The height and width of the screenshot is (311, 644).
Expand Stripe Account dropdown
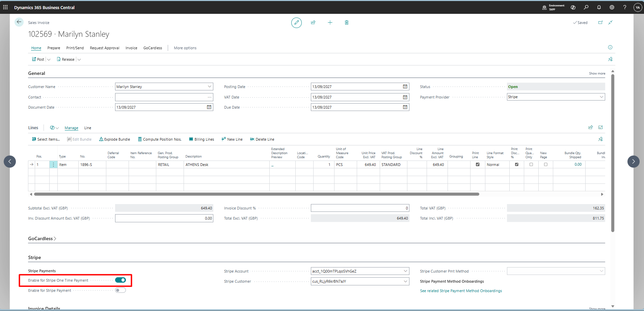click(405, 271)
